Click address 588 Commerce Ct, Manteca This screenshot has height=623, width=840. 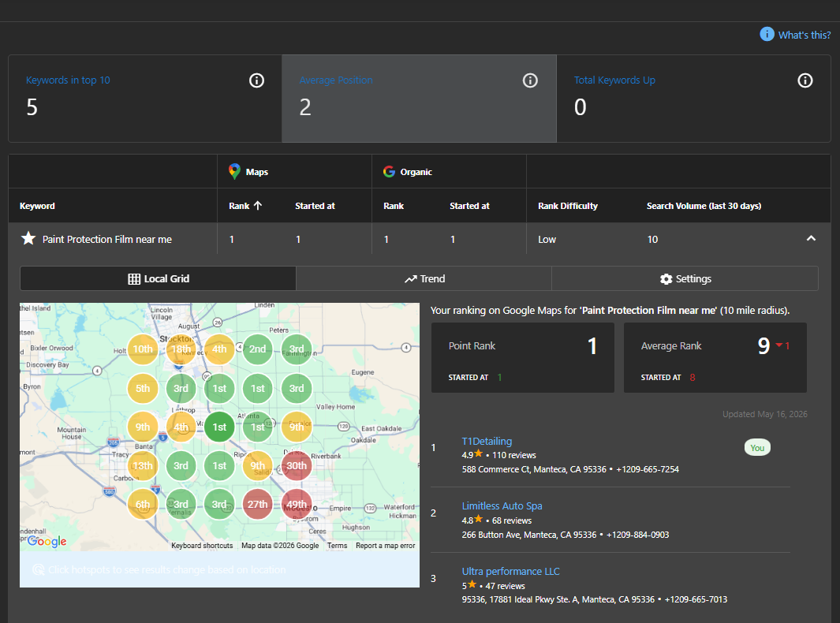[534, 469]
